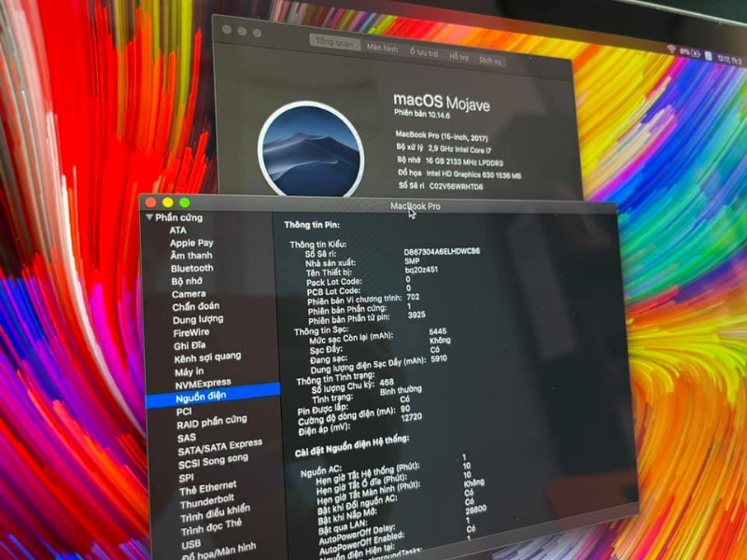The height and width of the screenshot is (560, 747).
Task: Select Âm thanh in the sidebar
Action: tap(191, 255)
